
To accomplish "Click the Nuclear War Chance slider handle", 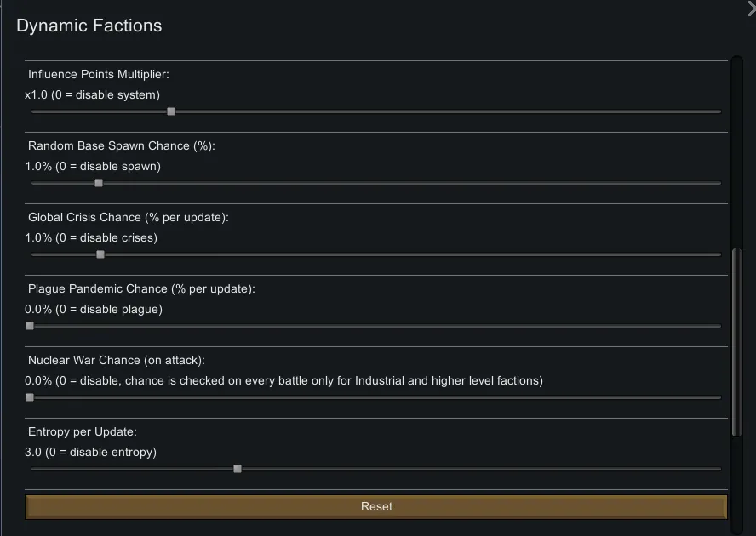I will 30,397.
